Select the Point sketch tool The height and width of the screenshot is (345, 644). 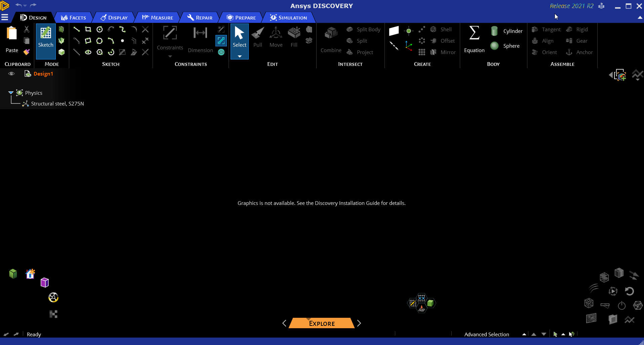[122, 41]
